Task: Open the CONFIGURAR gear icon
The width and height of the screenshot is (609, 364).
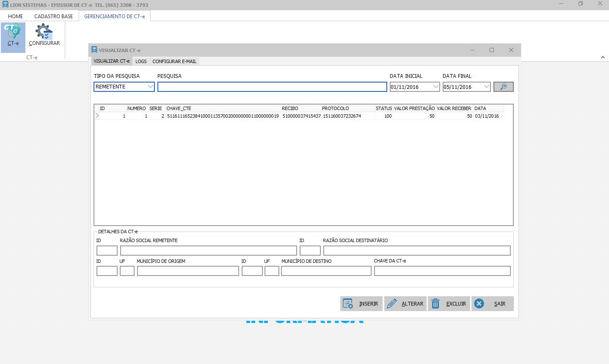Action: tap(44, 36)
